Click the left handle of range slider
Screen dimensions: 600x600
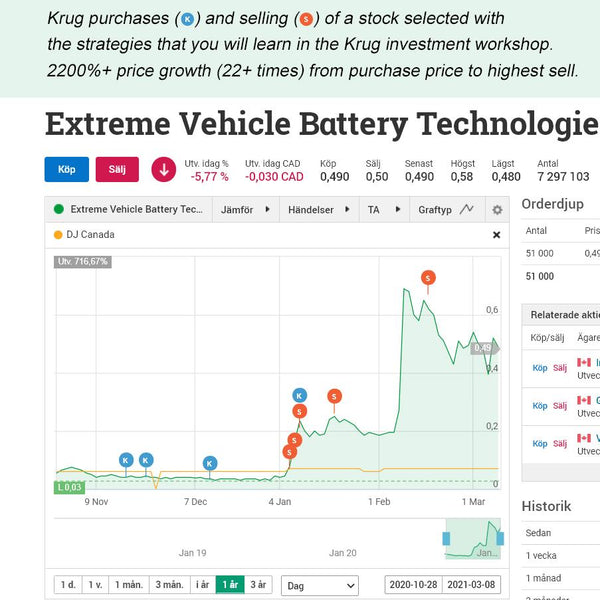[x=448, y=539]
